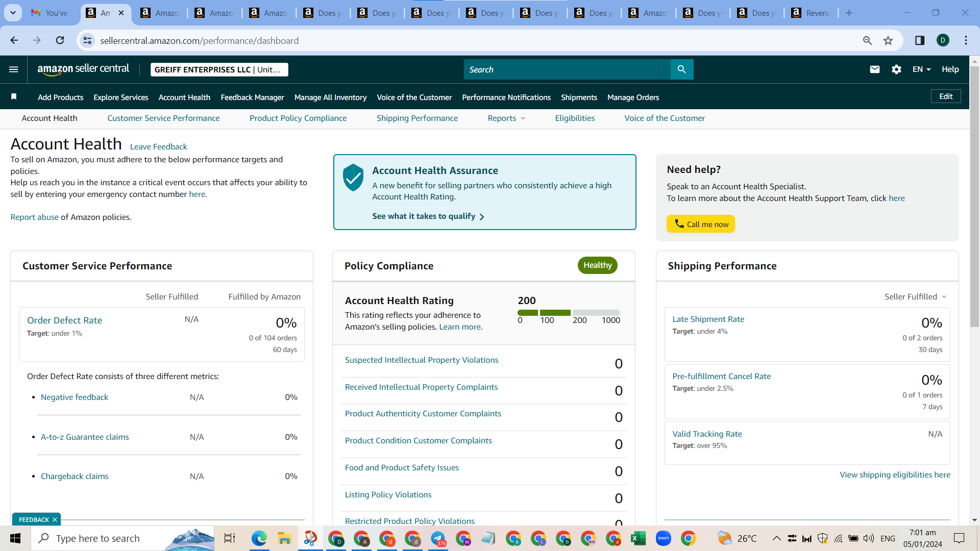Viewport: 980px width, 551px height.
Task: Click the bookmark flag icon
Action: pos(14,97)
